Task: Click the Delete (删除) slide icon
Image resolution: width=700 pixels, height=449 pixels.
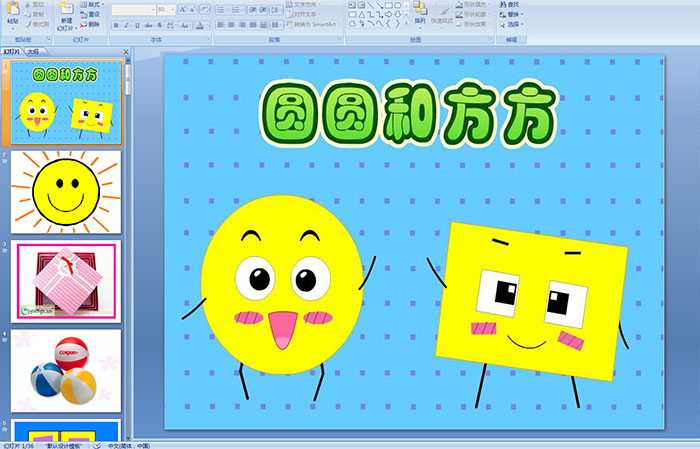Action: point(84,24)
